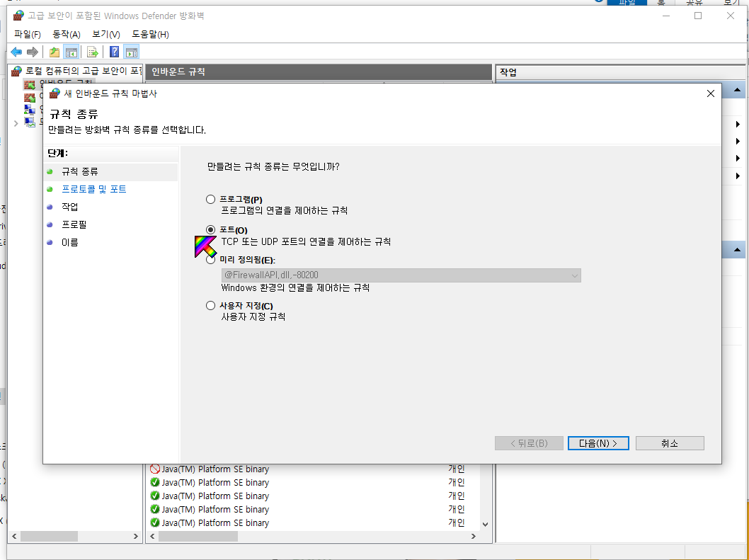This screenshot has width=749, height=560.
Task: Open the 보기(V) menu
Action: pyautogui.click(x=106, y=35)
